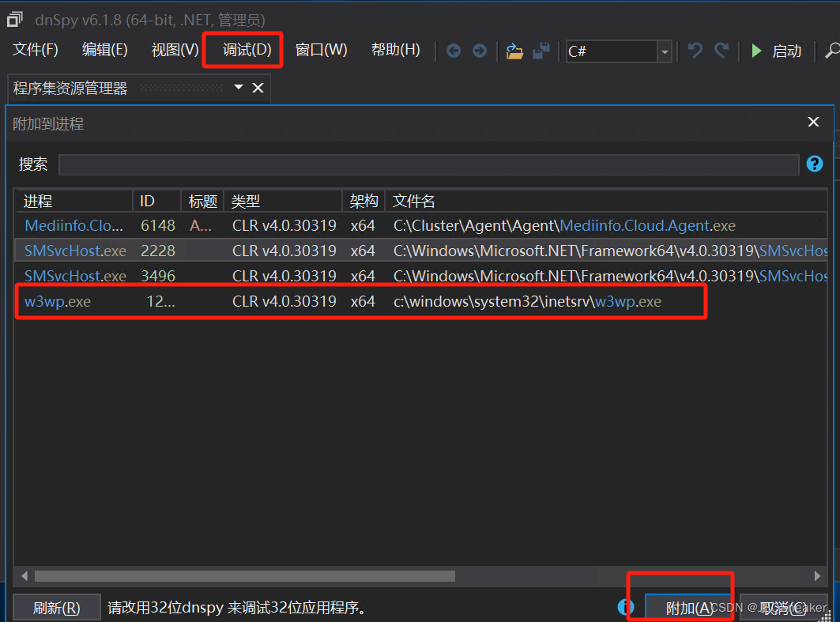Click the forward navigation arrow icon

(480, 50)
